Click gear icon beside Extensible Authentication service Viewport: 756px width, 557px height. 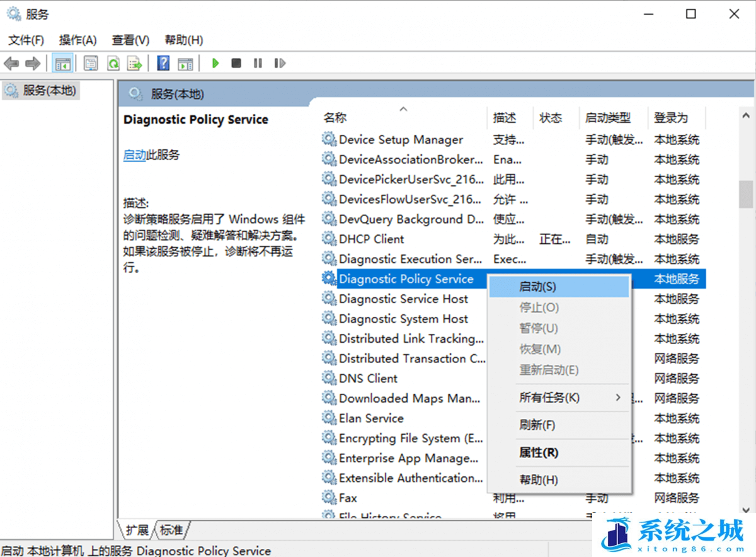(329, 478)
